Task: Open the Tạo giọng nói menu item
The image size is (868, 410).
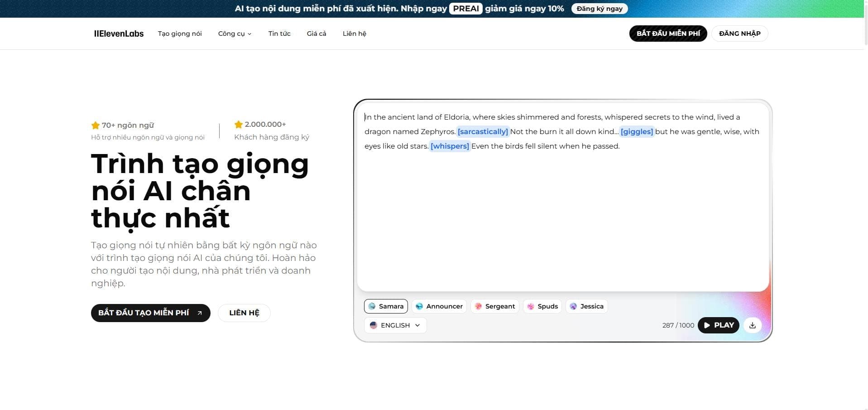Action: pos(180,33)
